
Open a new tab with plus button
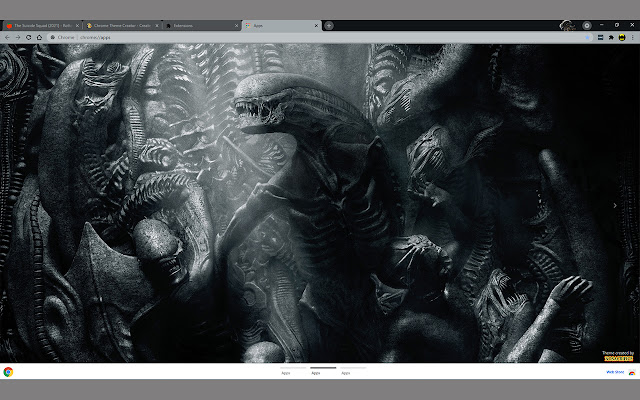pyautogui.click(x=329, y=25)
